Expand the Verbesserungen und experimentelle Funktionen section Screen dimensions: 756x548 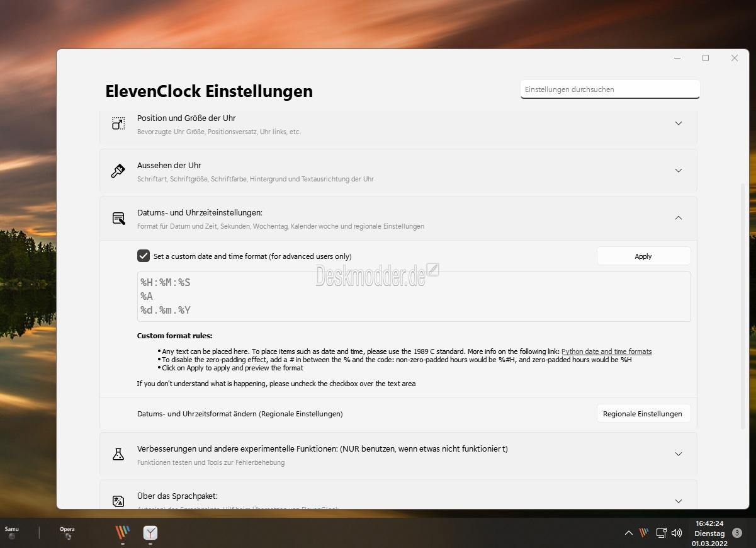pos(679,454)
